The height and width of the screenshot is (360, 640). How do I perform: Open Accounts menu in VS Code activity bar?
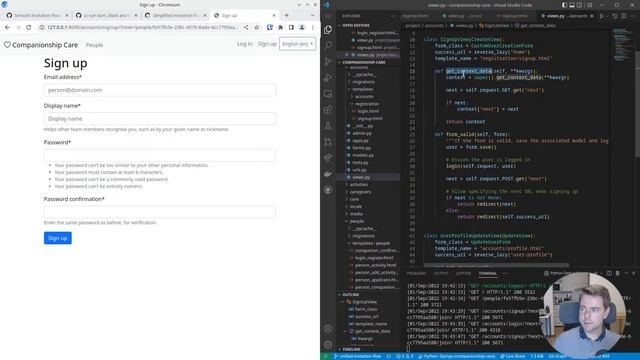pos(328,329)
